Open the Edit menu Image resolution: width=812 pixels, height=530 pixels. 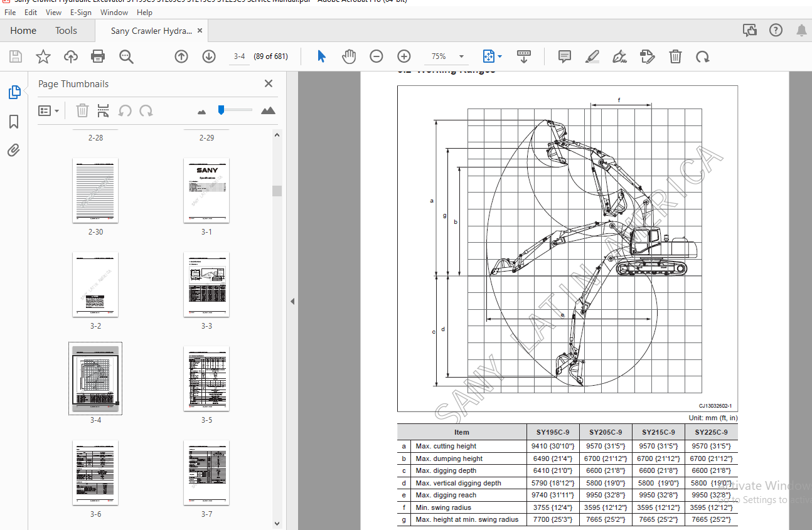31,12
